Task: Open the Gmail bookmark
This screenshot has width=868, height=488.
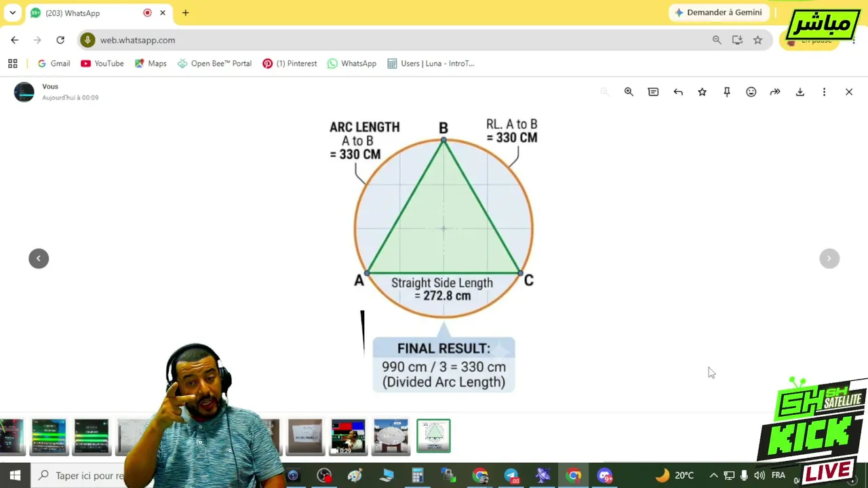Action: tap(54, 64)
